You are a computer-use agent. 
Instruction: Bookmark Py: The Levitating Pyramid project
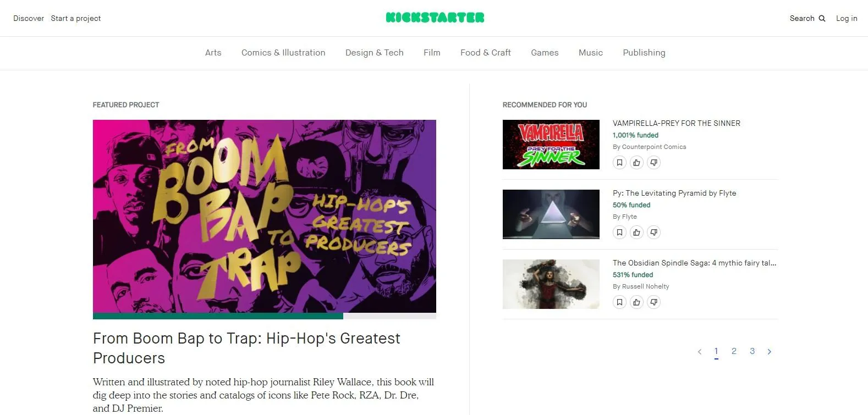click(619, 233)
